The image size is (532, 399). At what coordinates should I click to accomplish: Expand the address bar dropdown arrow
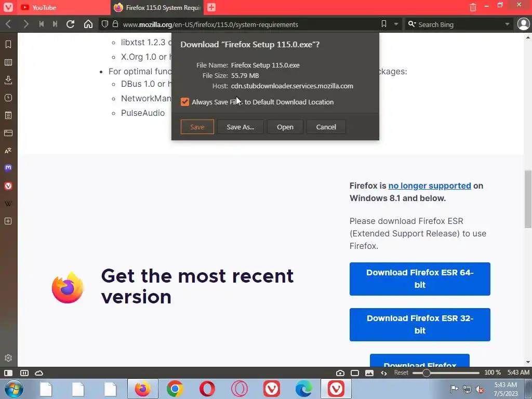(x=396, y=24)
